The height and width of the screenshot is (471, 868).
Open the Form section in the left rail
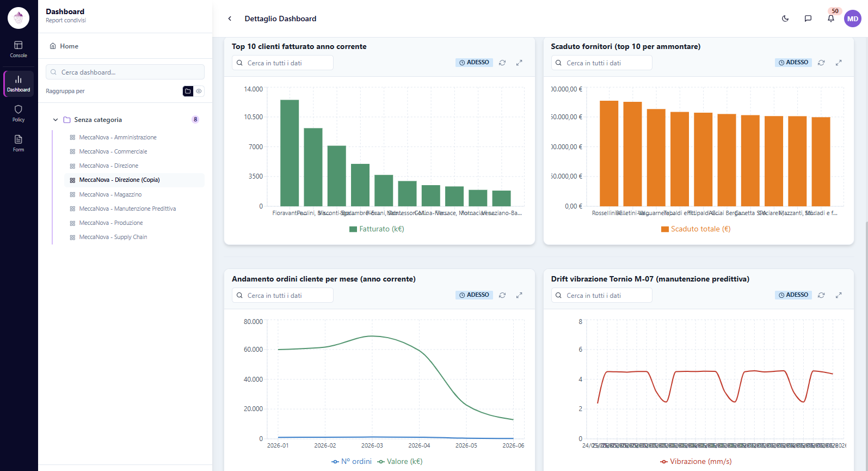[19, 143]
